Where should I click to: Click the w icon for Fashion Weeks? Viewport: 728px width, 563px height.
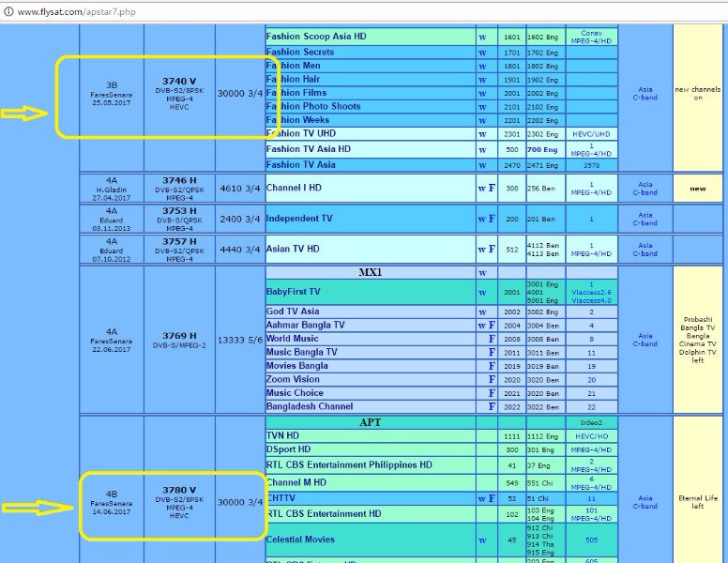click(482, 121)
